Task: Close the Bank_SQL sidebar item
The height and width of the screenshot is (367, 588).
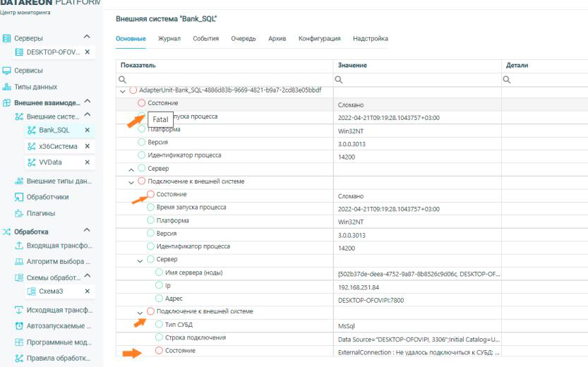Action: coord(86,130)
